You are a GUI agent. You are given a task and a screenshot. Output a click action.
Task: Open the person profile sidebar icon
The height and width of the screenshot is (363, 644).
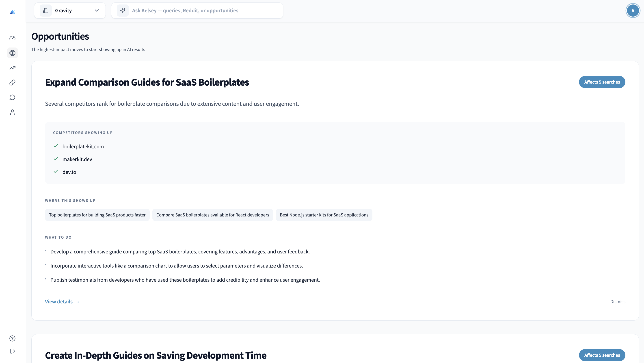13,112
